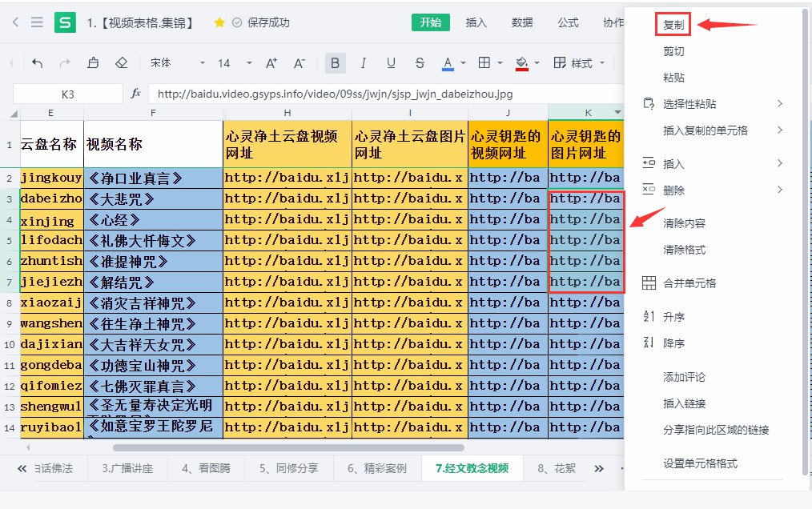
Task: Open column K header dropdown arrow
Action: 617,112
